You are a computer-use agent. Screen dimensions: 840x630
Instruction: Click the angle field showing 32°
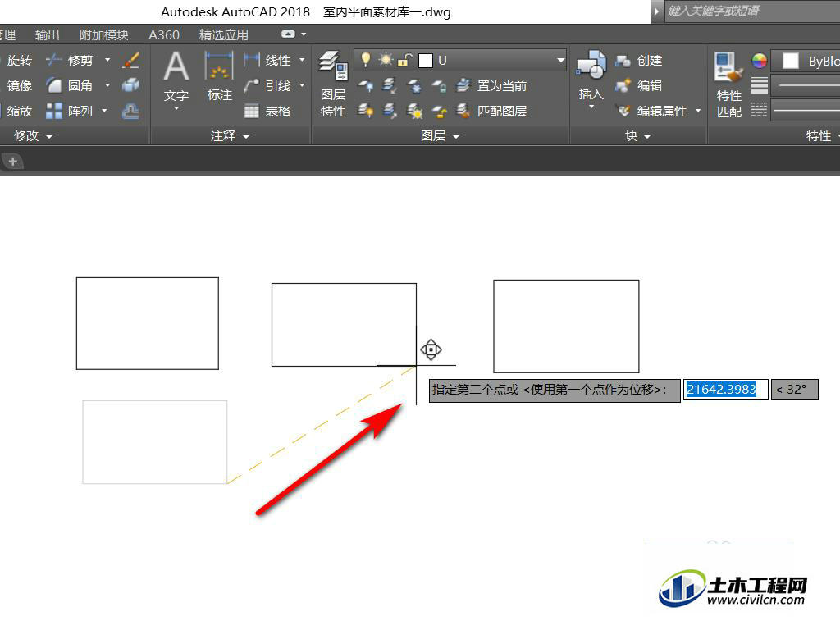[794, 390]
